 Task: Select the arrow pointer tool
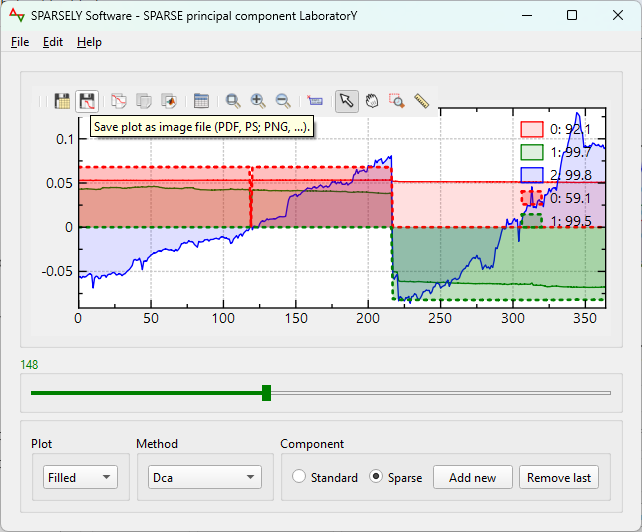pos(347,101)
